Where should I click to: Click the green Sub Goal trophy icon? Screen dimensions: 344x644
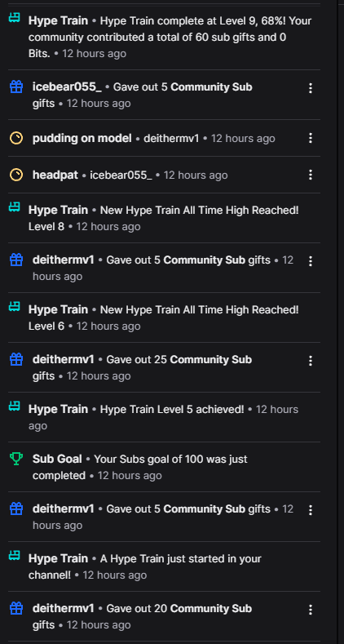(16, 459)
